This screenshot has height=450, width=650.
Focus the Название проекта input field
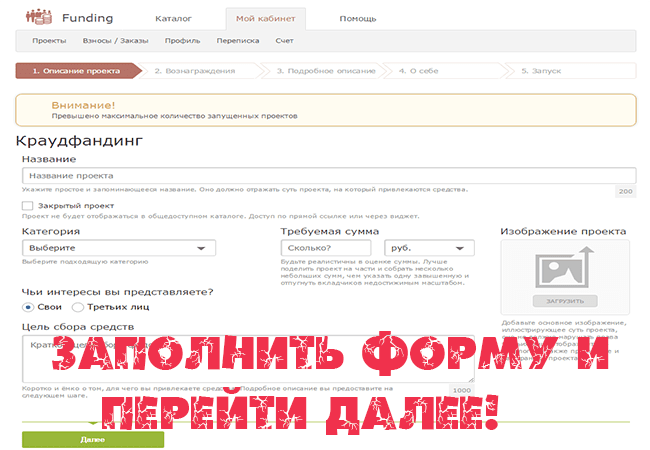pos(329,176)
